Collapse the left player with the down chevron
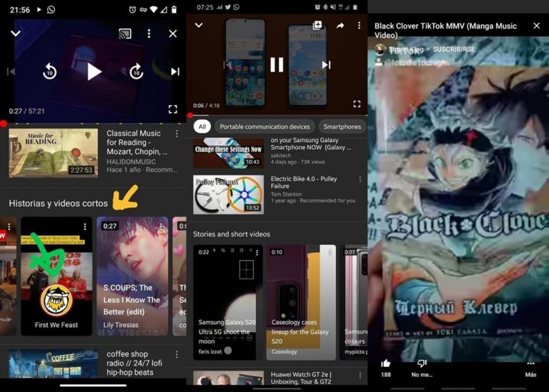 pos(16,34)
